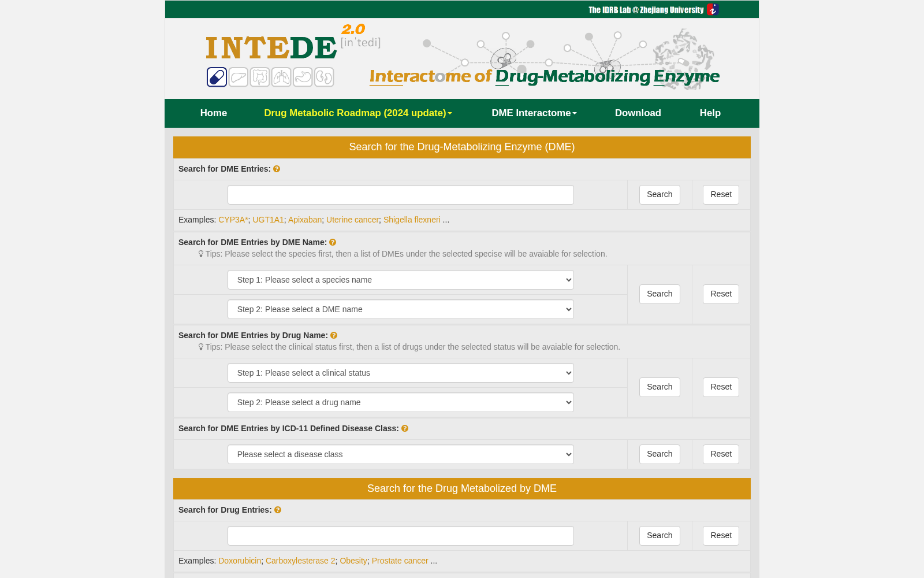Image resolution: width=924 pixels, height=578 pixels.
Task: Open help icon beside ICD-11 Defined Disease Class
Action: click(x=405, y=428)
